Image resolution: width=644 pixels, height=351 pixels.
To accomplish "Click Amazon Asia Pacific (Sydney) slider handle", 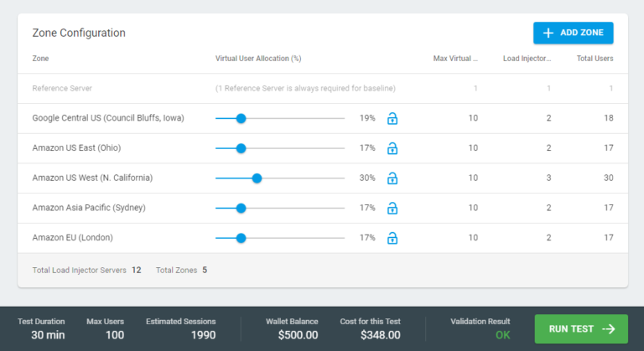I will pyautogui.click(x=241, y=209).
